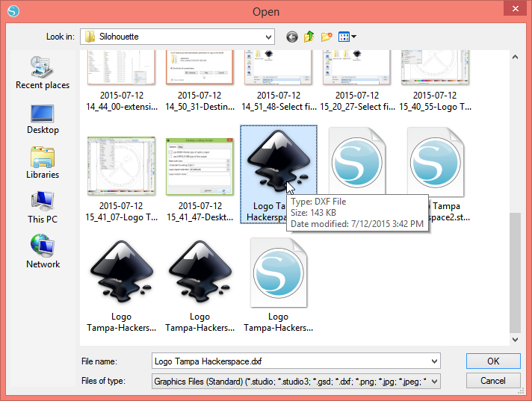
Task: Select Silhouette file in the bottom row
Action: pos(279,273)
